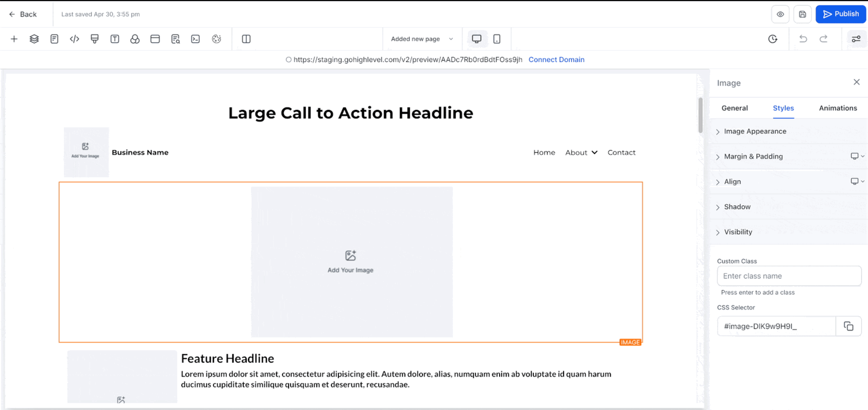
Task: Expand the Shadow section
Action: tap(789, 207)
